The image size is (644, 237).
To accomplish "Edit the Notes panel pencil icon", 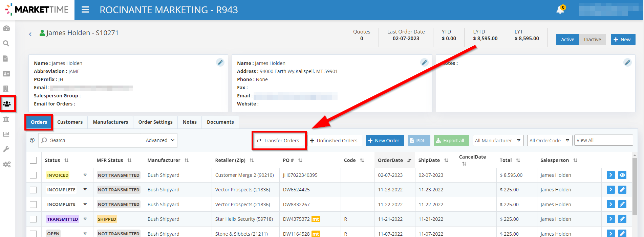I will pyautogui.click(x=627, y=63).
